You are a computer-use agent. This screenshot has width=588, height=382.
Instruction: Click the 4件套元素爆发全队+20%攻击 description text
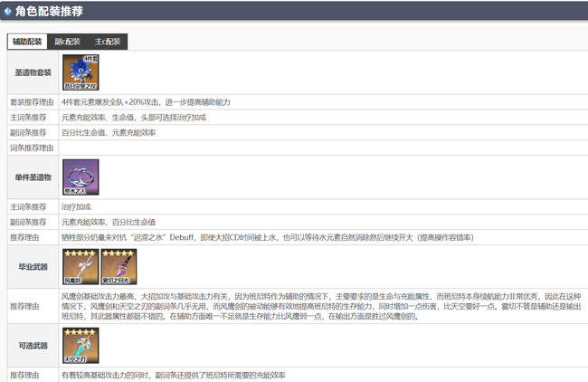[x=146, y=102]
